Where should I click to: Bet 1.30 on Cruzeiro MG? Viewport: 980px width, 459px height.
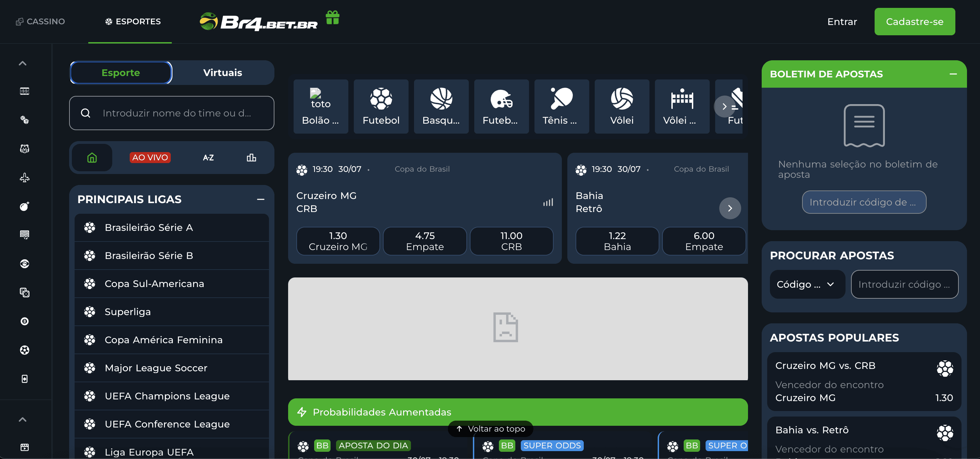pyautogui.click(x=338, y=241)
